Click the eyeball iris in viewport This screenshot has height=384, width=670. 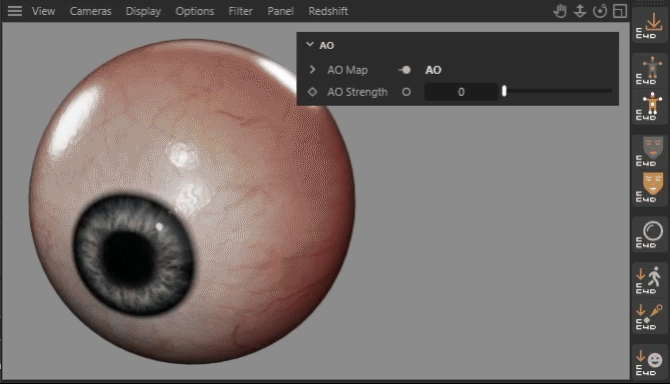pyautogui.click(x=133, y=255)
